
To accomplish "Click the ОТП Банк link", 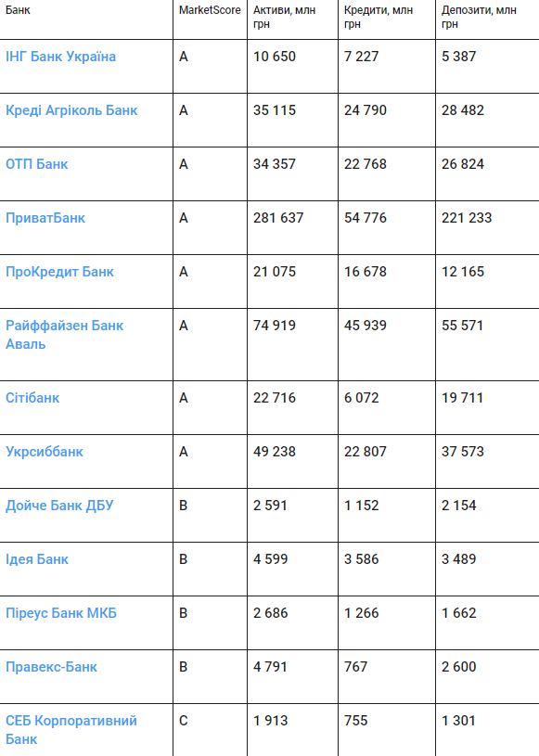I will pos(36,164).
